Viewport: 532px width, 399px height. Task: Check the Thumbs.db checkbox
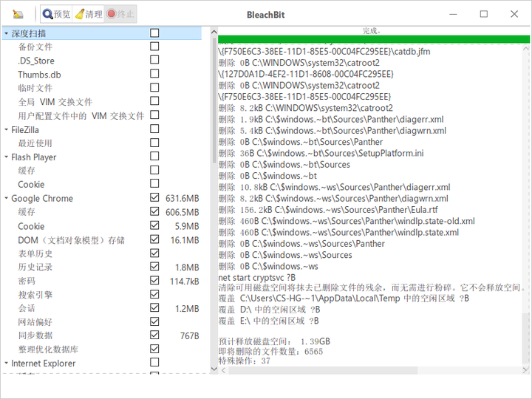[154, 74]
